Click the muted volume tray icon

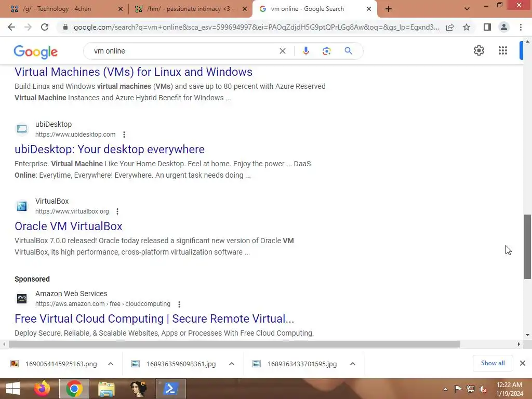click(483, 389)
